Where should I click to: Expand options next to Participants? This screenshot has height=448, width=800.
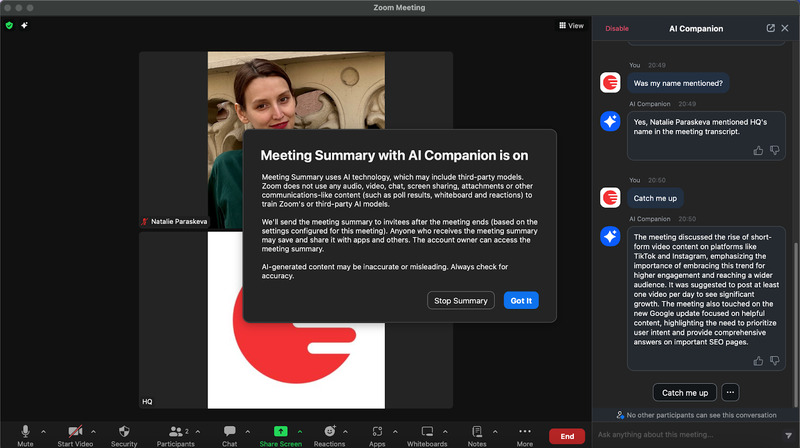(x=198, y=432)
